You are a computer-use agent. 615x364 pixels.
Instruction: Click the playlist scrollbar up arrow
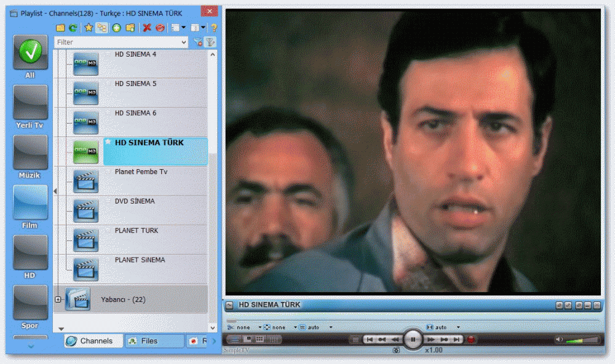coord(213,55)
